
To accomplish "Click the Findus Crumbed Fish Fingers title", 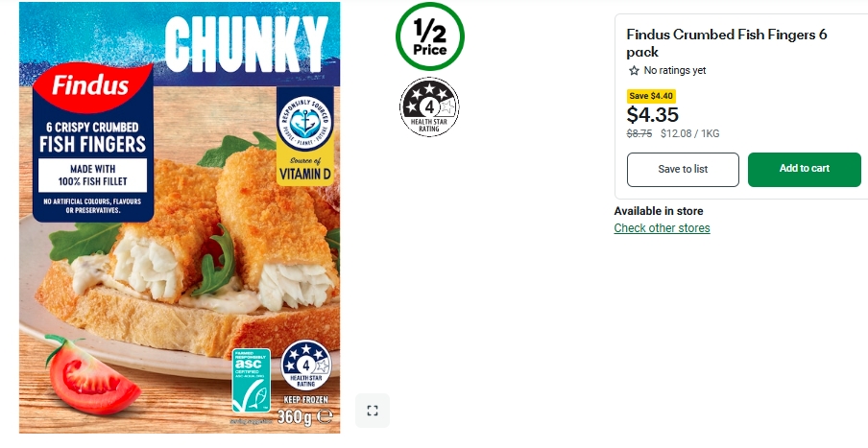I will click(x=727, y=43).
